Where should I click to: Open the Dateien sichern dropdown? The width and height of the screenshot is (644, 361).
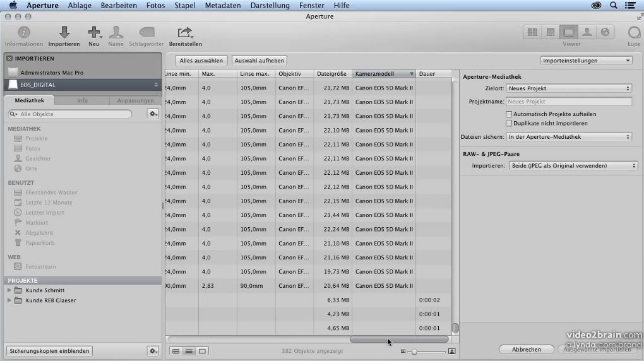[x=569, y=137]
